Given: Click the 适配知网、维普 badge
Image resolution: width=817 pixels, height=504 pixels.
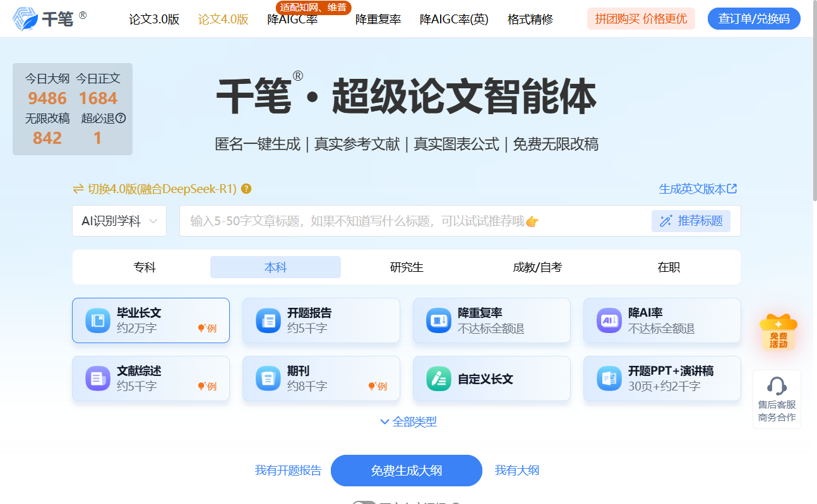Looking at the screenshot, I should (x=314, y=8).
